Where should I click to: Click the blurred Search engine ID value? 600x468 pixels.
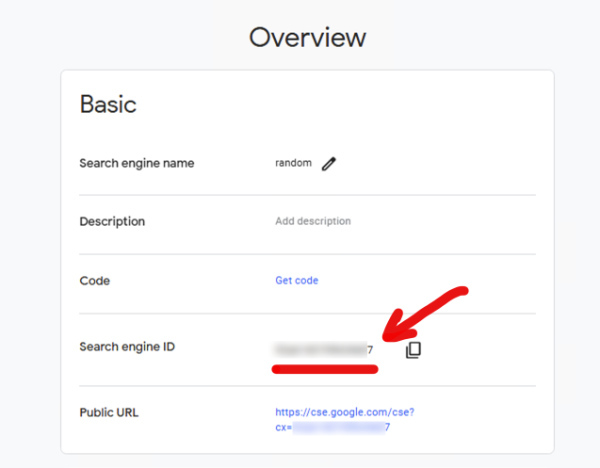pyautogui.click(x=319, y=350)
